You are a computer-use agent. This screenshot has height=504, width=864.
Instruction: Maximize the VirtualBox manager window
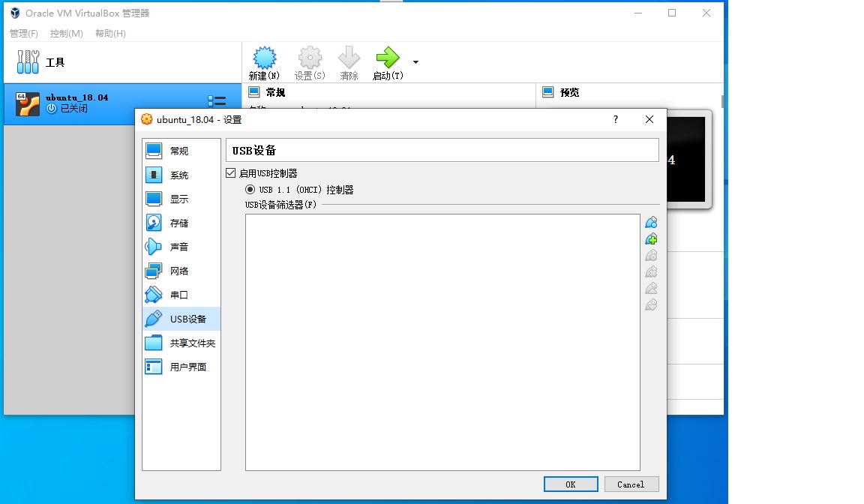[672, 13]
